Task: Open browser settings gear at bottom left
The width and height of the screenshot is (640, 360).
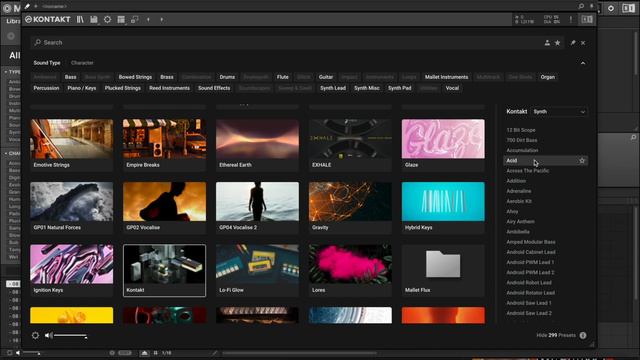Action: (36, 335)
